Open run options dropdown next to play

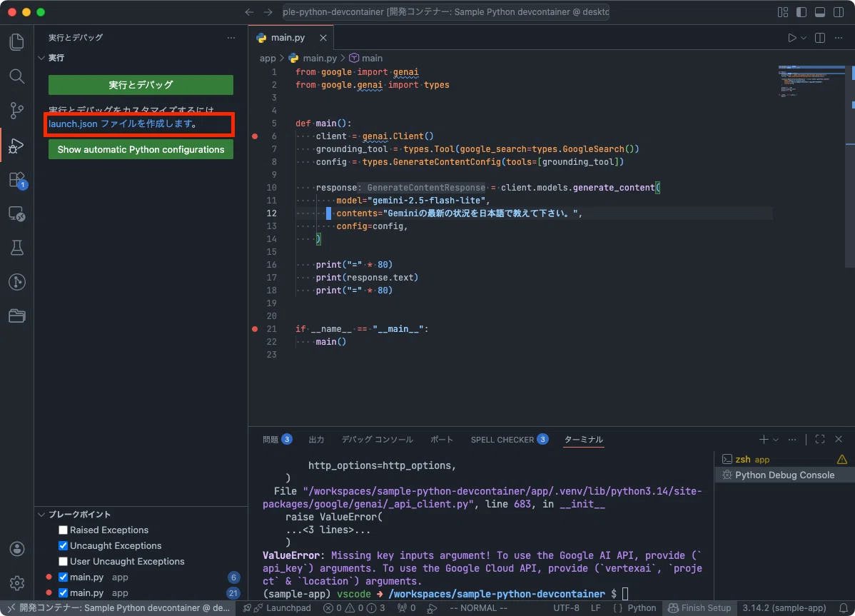(x=803, y=38)
